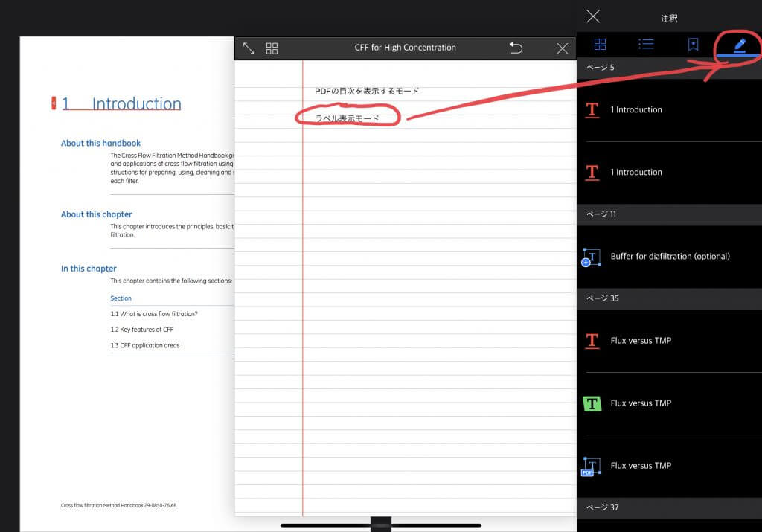This screenshot has height=532, width=762.
Task: Open section '1.2 Key features of CFF'
Action: (x=141, y=330)
